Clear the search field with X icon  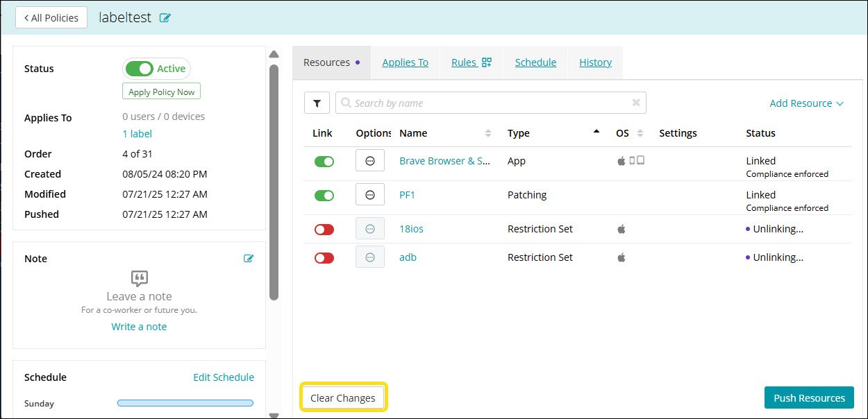(x=636, y=103)
